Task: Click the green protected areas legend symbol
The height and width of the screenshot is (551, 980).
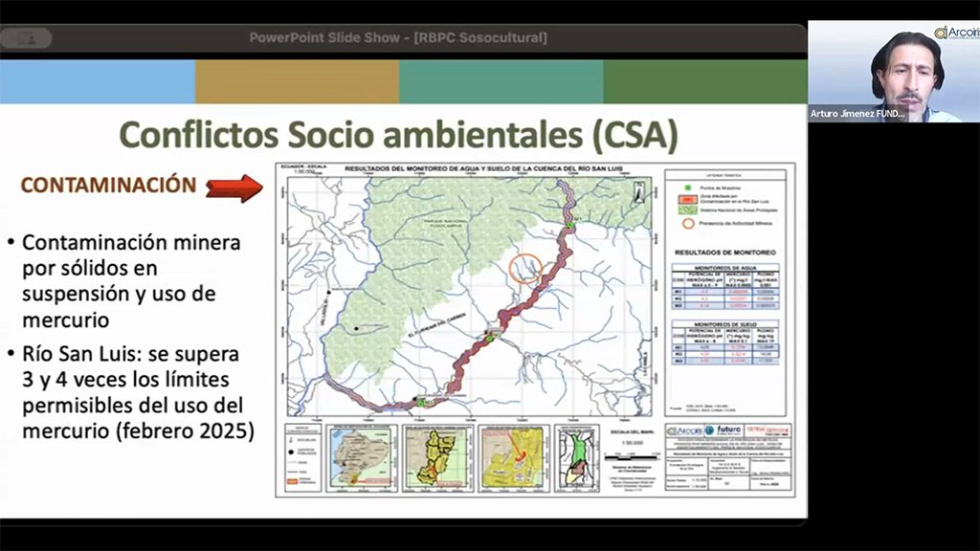Action: [687, 210]
